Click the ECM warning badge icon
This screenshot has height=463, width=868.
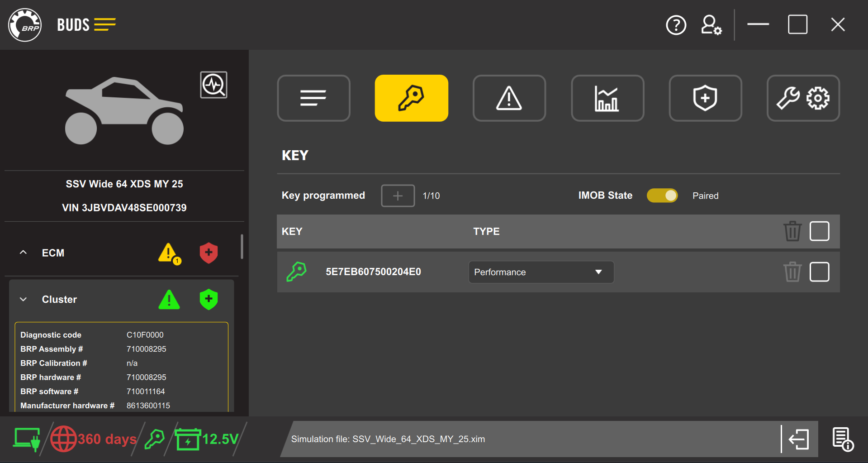tap(169, 253)
